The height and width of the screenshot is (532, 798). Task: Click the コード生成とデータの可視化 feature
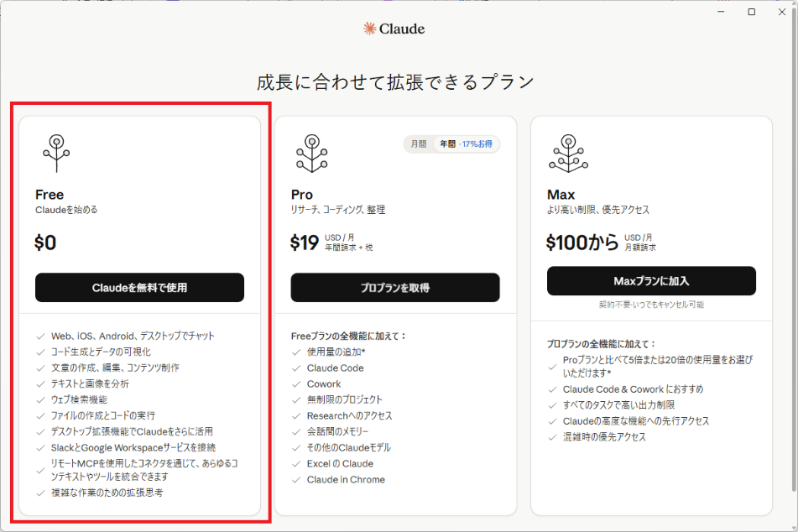[x=101, y=352]
